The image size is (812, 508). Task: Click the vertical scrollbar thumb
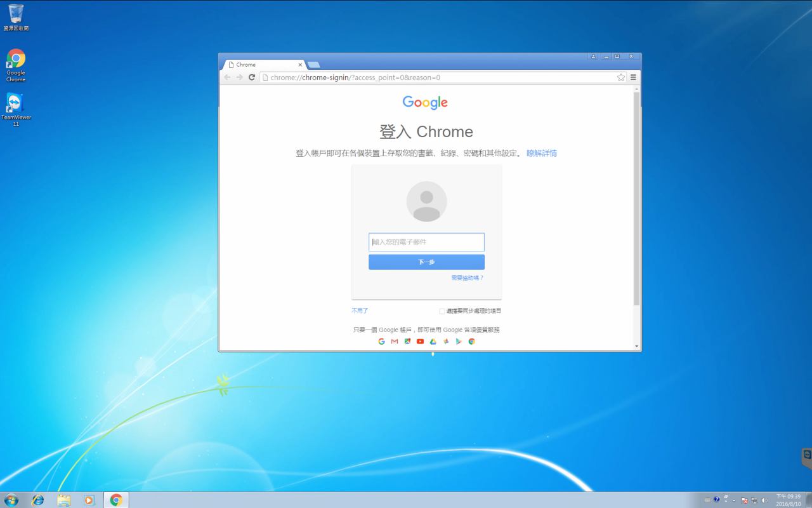(x=637, y=198)
